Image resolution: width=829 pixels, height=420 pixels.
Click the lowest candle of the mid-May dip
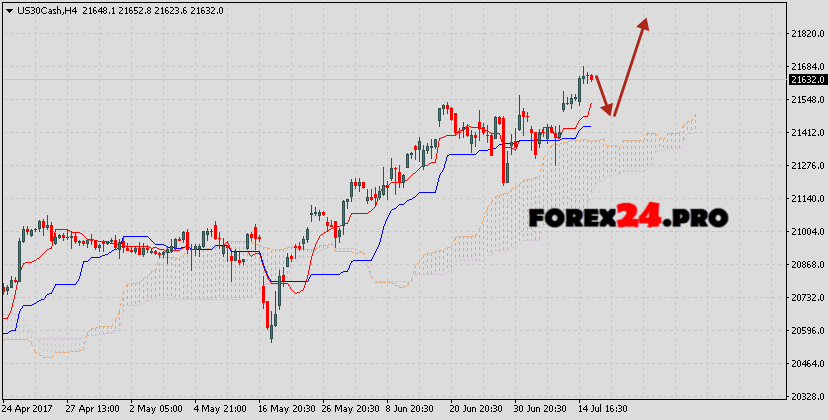(271, 335)
